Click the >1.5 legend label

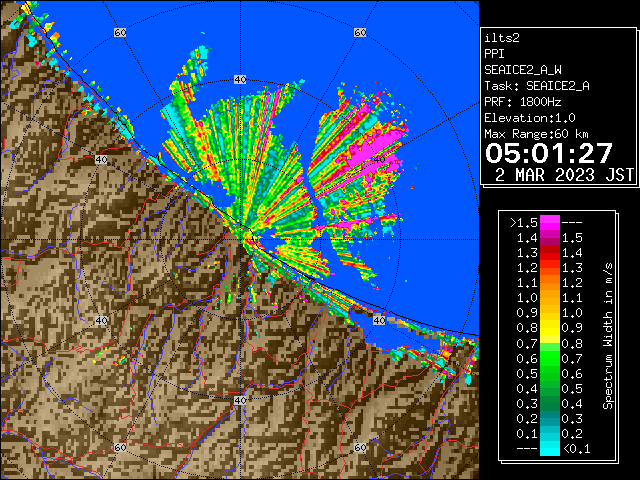pos(524,223)
